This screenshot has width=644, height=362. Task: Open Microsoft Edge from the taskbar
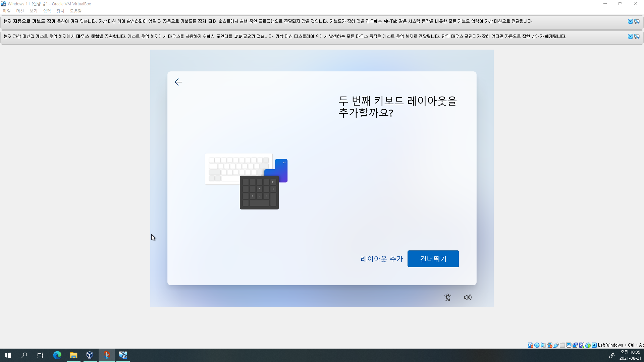click(x=57, y=355)
